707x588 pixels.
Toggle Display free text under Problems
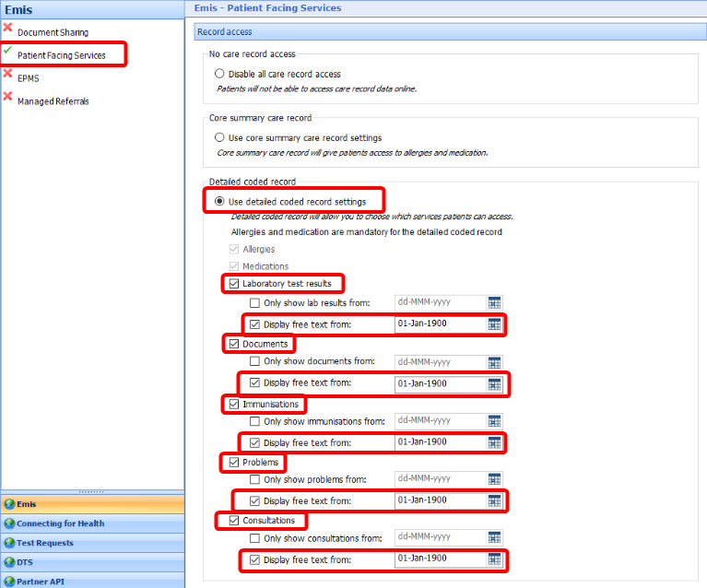click(254, 501)
